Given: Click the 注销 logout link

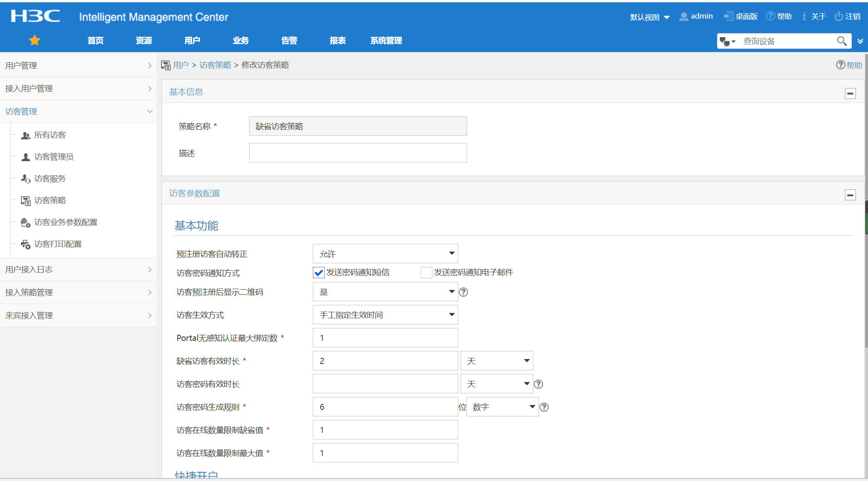Looking at the screenshot, I should click(848, 17).
